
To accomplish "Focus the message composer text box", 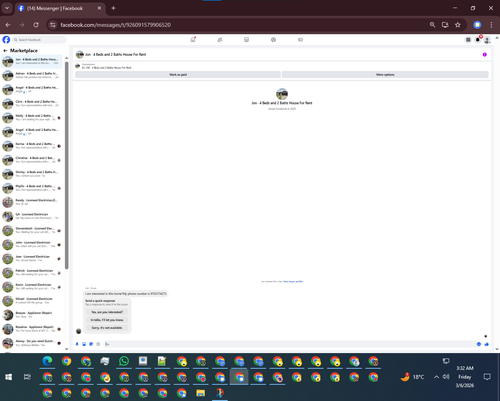I will (x=290, y=344).
